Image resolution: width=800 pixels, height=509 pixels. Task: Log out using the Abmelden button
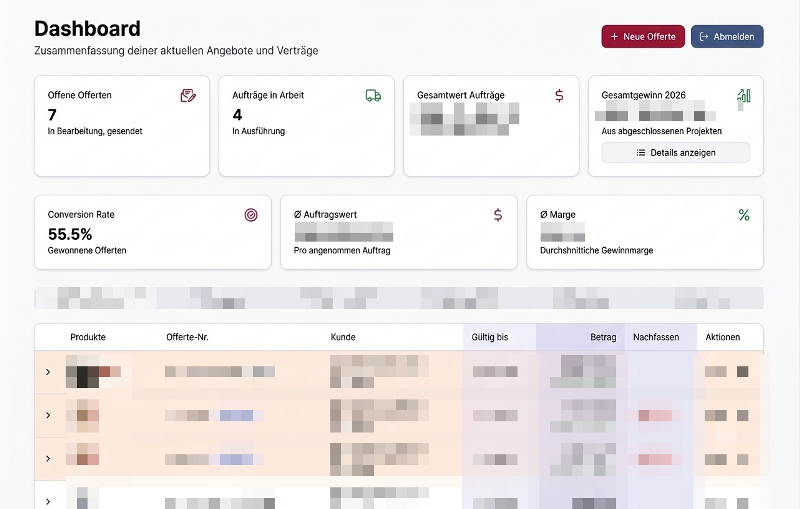[727, 37]
